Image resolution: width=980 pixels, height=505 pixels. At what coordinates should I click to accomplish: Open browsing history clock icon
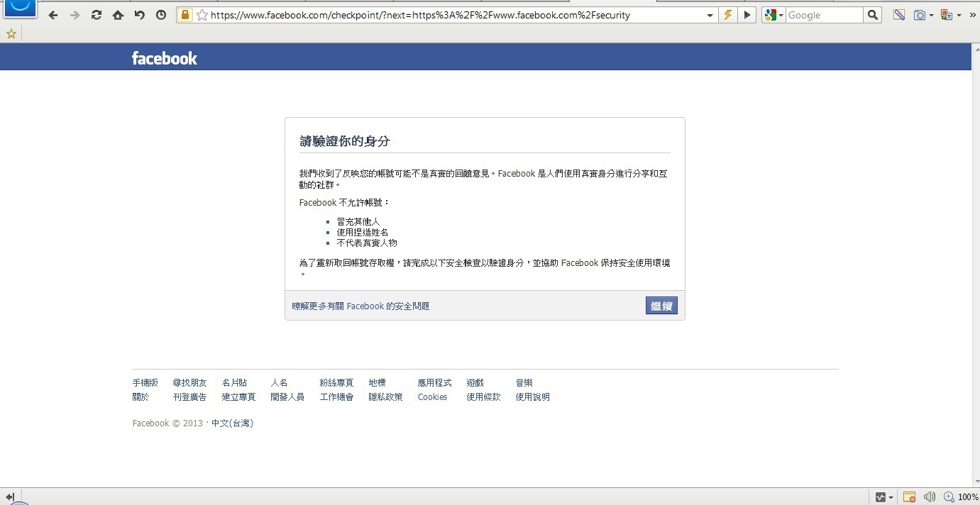[161, 15]
